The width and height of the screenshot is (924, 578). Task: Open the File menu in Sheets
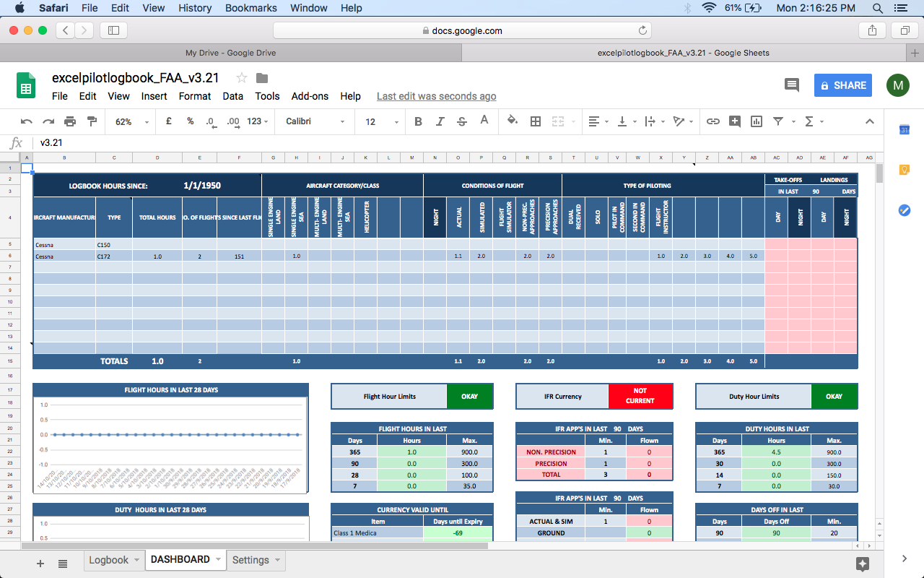[60, 96]
